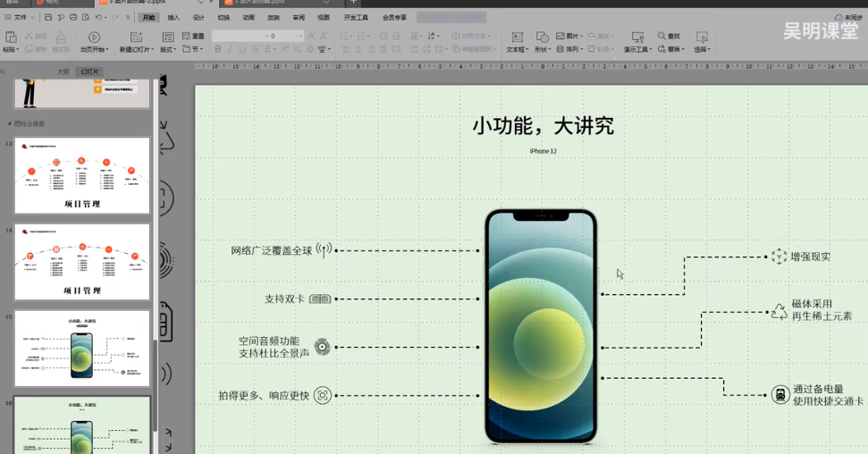Switch to 大纲 Outline panel tab
This screenshot has width=868, height=454.
click(63, 71)
